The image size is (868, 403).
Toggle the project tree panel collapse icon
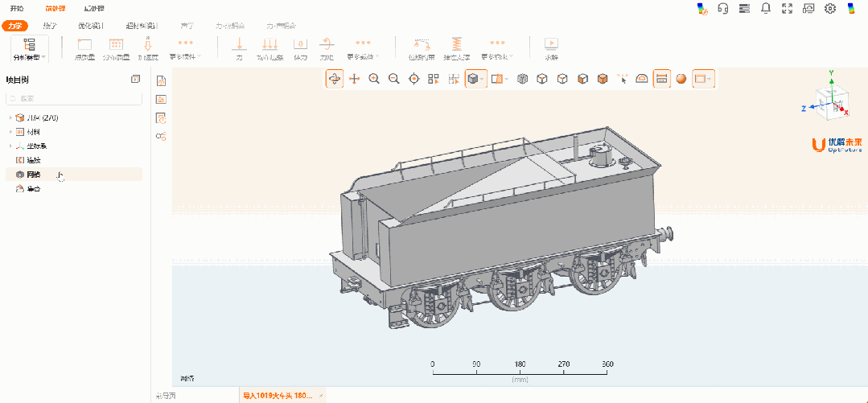[135, 79]
